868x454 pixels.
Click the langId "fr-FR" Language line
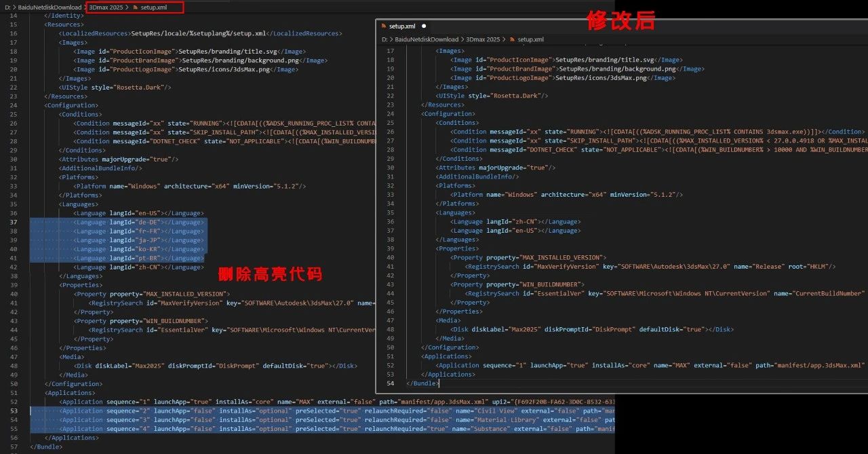[x=138, y=231]
